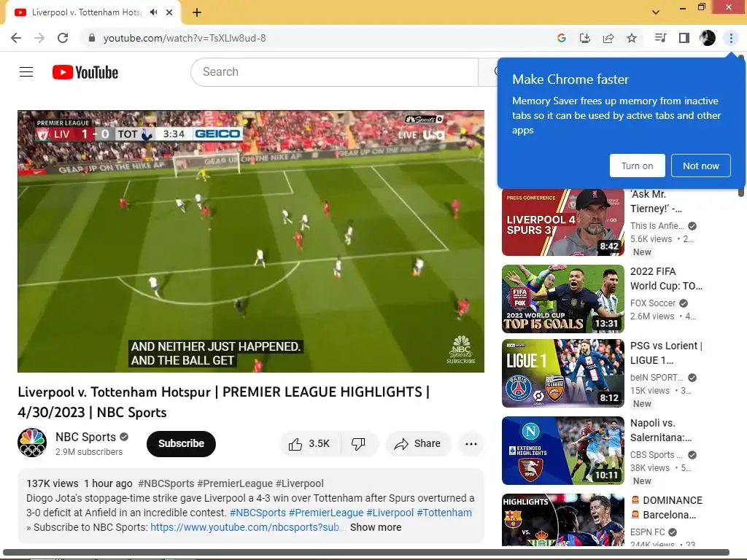The image size is (747, 560).
Task: Open the NBC Sports channel name
Action: pyautogui.click(x=86, y=437)
